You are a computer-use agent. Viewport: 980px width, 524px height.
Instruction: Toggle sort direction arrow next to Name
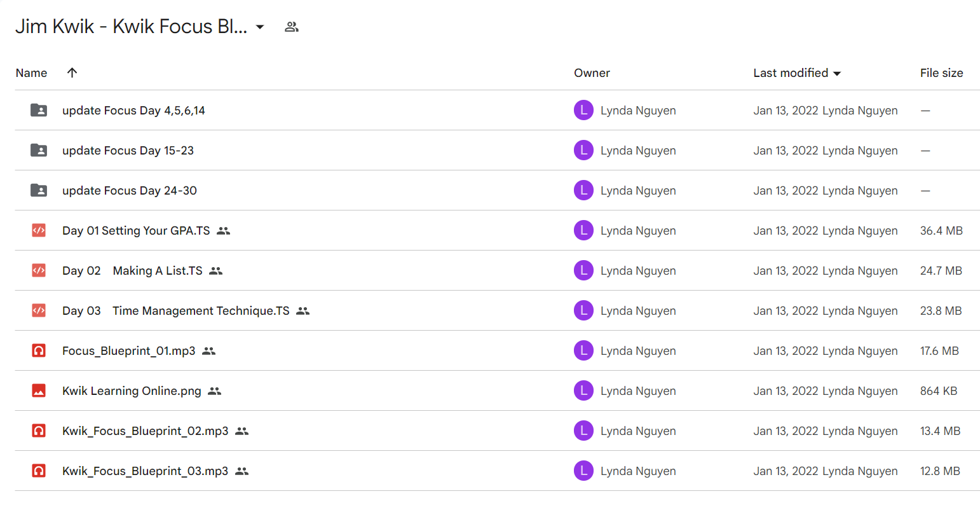[x=72, y=72]
